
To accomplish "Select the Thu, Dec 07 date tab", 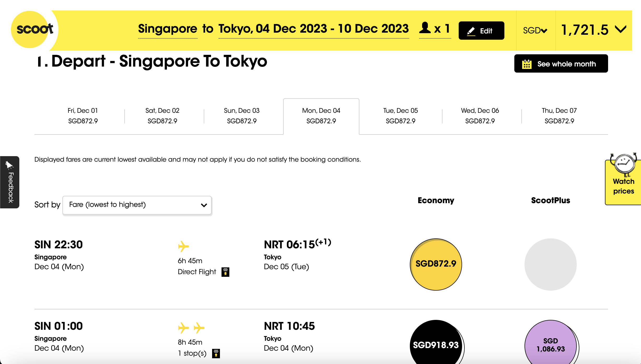I will click(x=559, y=116).
